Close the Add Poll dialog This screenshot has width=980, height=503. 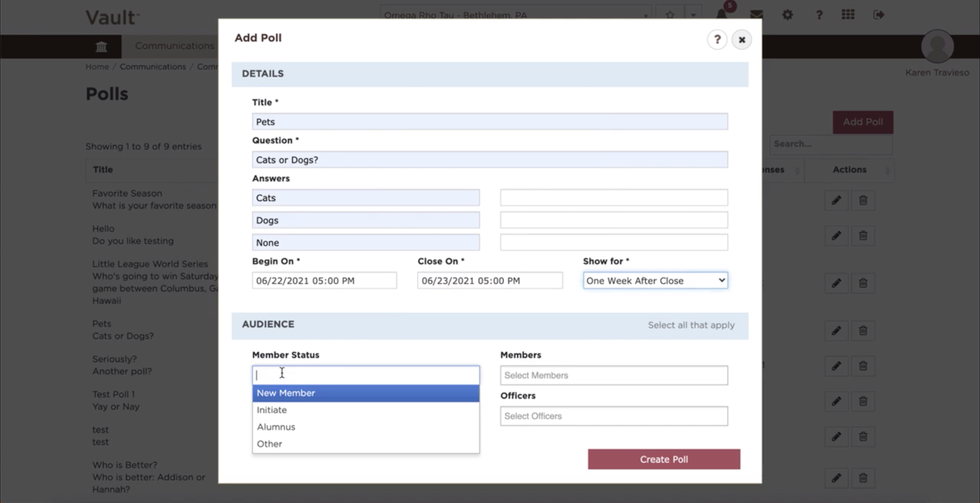click(x=741, y=39)
